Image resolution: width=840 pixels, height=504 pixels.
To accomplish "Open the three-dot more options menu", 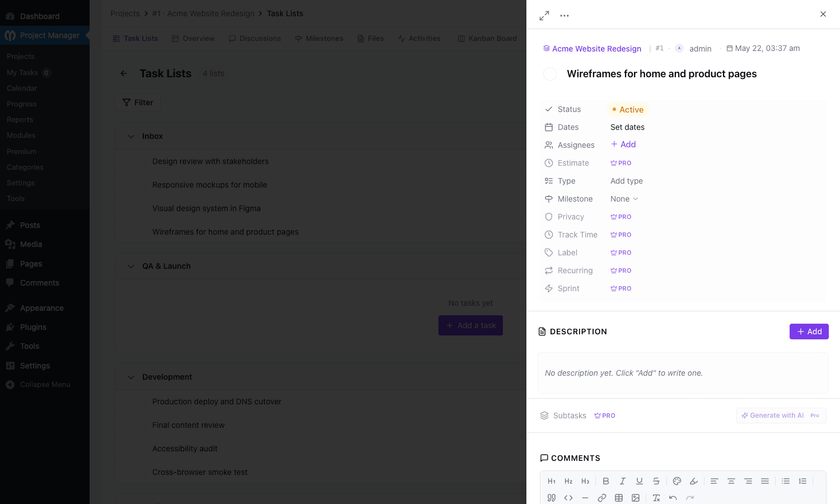I will pos(564,16).
